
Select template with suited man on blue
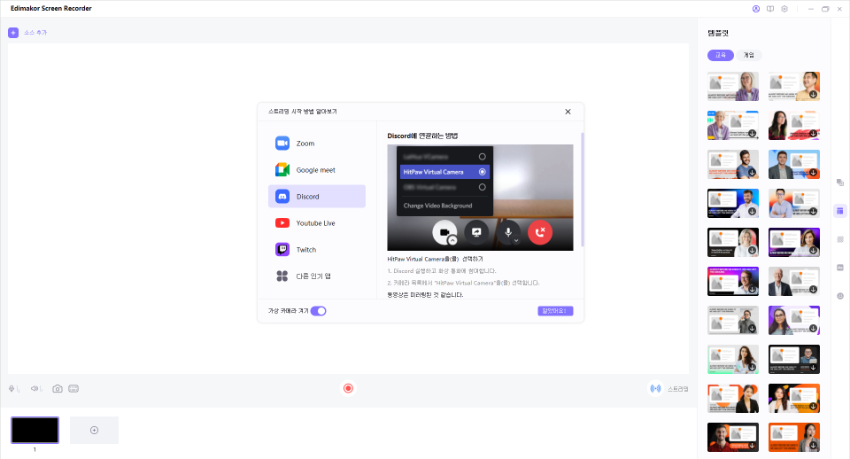pos(794,164)
